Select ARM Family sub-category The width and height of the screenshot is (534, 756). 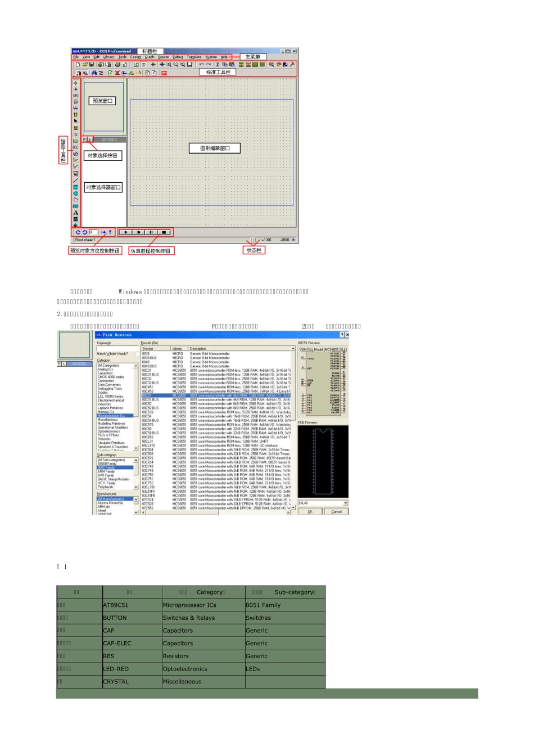click(x=106, y=471)
